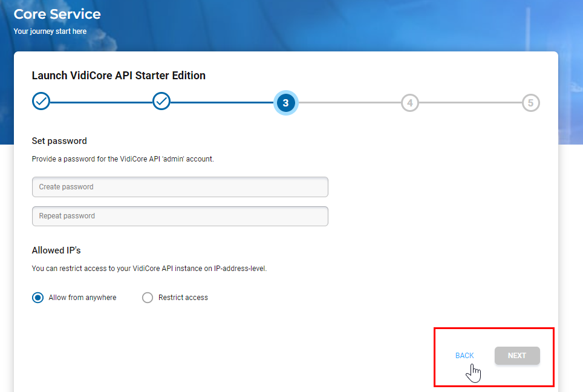The image size is (583, 392).
Task: Focus the Repeat password field
Action: 180,216
